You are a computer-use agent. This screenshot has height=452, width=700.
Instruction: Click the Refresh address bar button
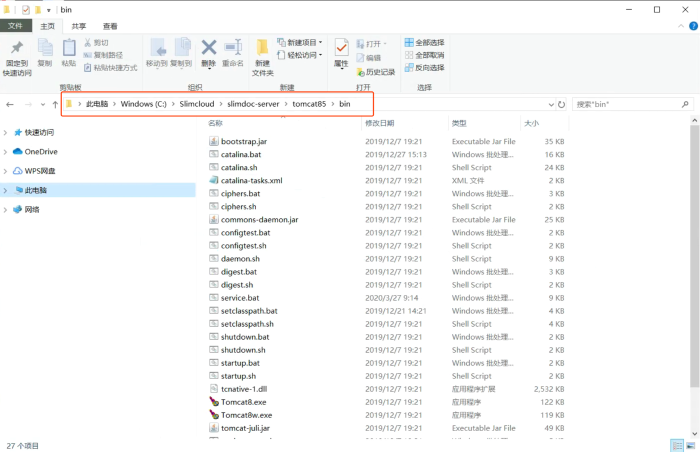pos(561,105)
